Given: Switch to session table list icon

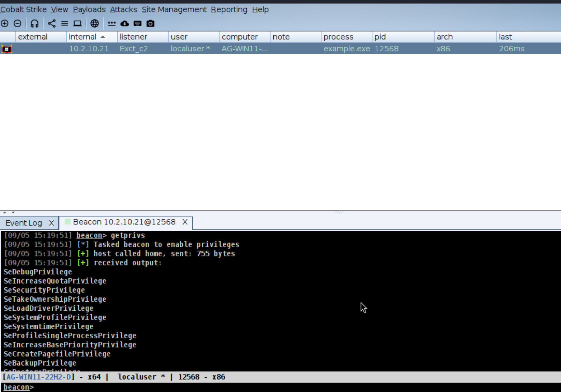Looking at the screenshot, I should [x=65, y=23].
